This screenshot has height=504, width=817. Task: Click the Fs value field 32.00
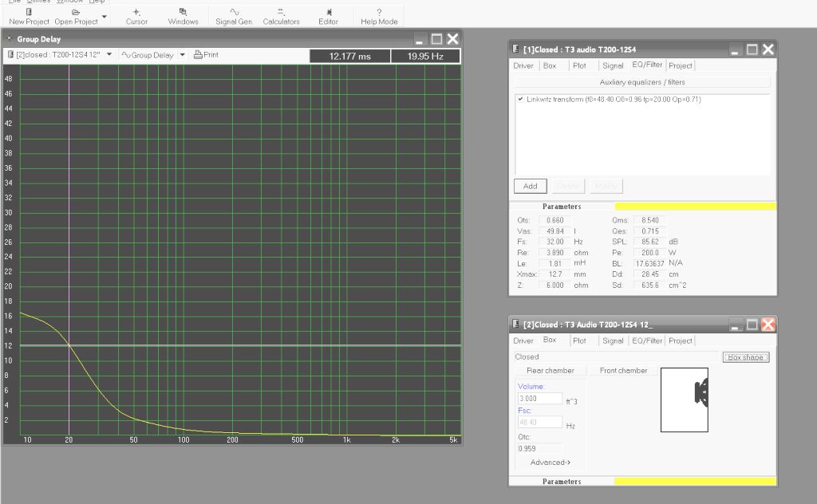(x=555, y=242)
